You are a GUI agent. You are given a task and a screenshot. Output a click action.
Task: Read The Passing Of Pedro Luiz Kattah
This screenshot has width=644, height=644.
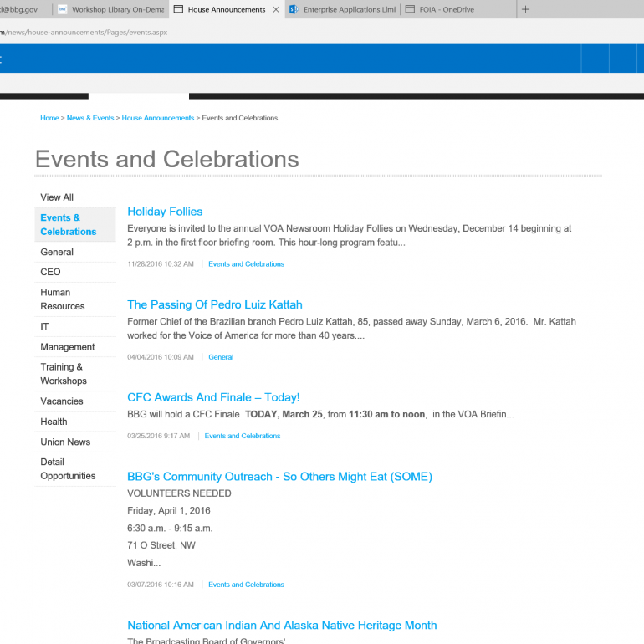tap(215, 304)
